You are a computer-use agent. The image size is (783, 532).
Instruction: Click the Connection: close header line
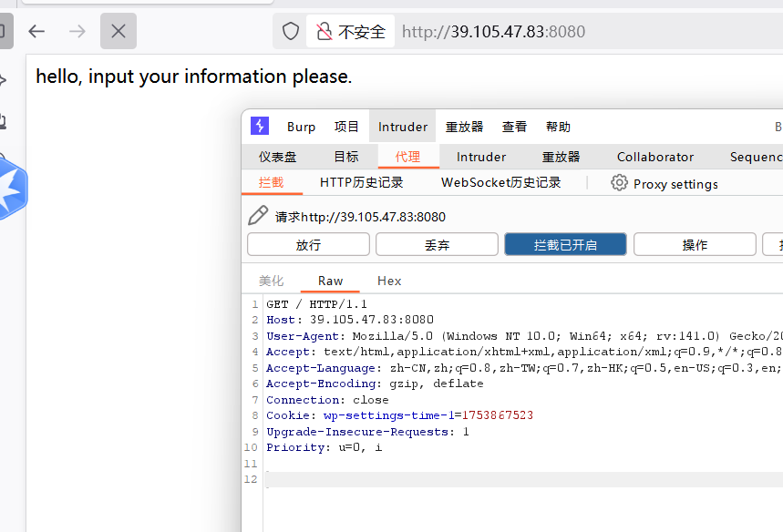[x=327, y=400]
